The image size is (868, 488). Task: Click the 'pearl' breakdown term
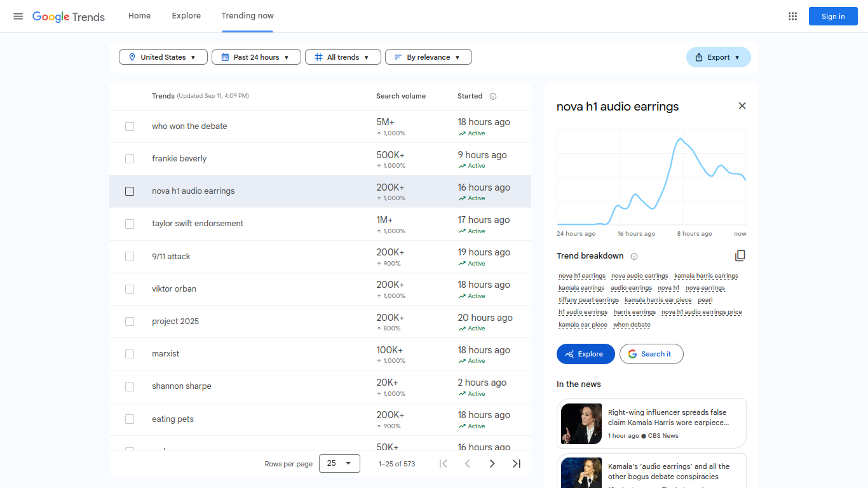coord(705,300)
